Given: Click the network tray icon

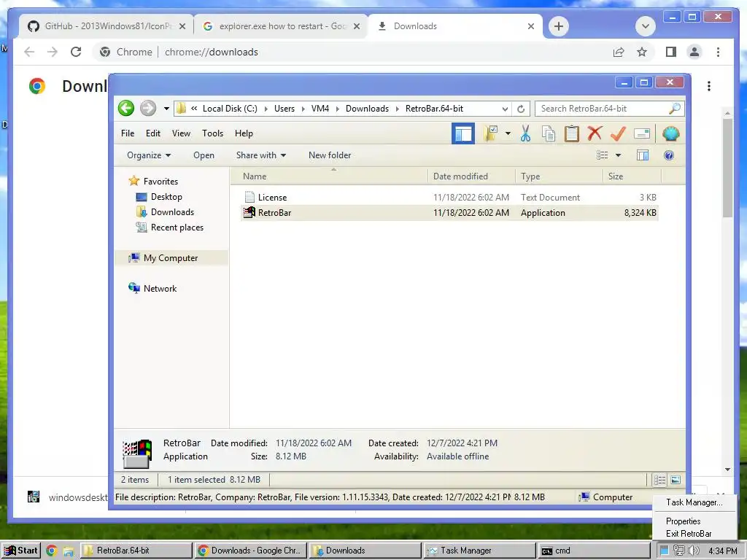Looking at the screenshot, I should click(679, 551).
